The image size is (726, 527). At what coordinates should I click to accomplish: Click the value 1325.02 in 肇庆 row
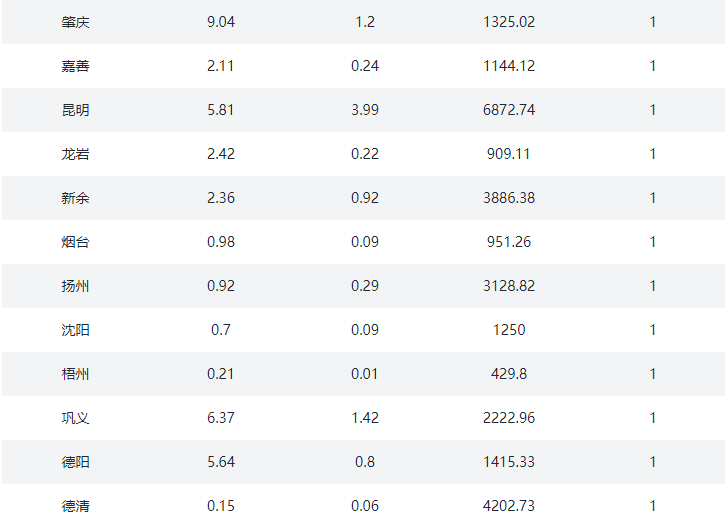(x=509, y=22)
